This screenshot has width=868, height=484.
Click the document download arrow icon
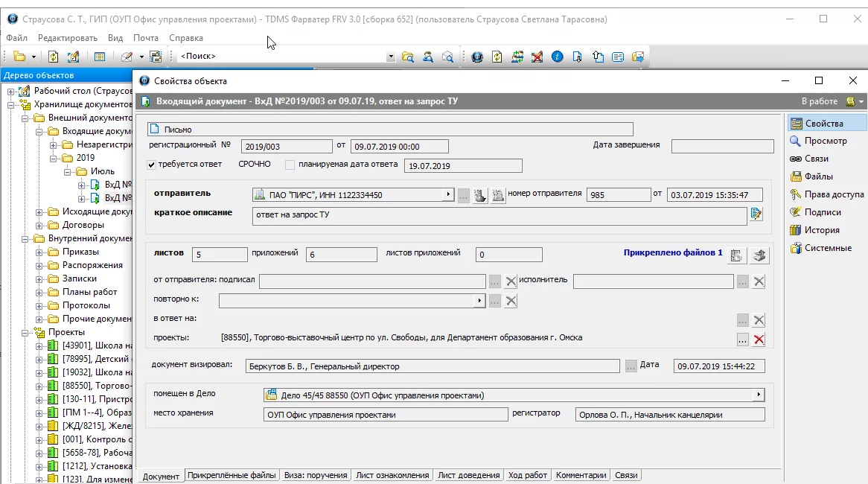point(578,57)
